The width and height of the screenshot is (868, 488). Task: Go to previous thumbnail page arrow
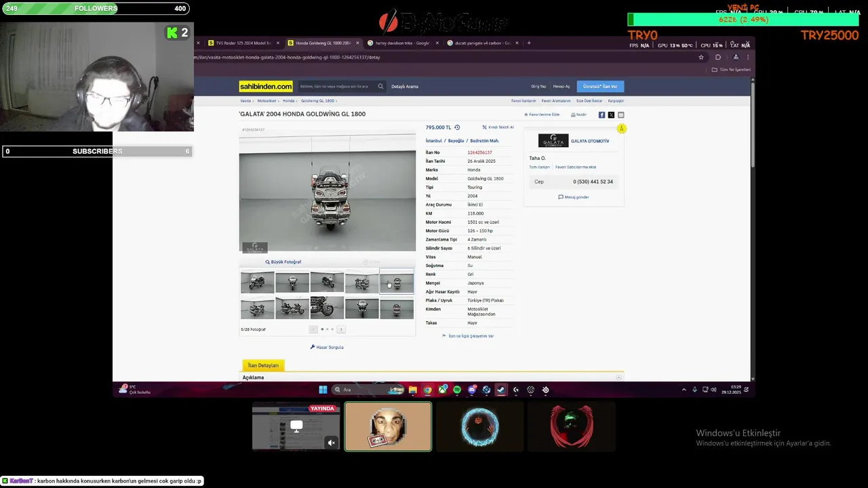[x=313, y=329]
